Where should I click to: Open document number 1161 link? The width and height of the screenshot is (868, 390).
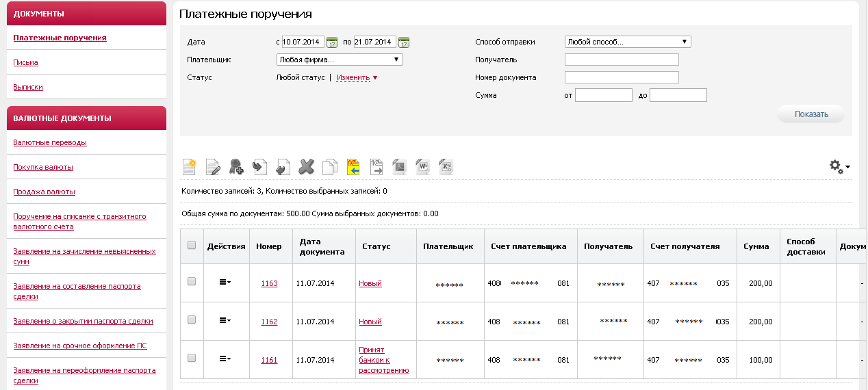[269, 360]
